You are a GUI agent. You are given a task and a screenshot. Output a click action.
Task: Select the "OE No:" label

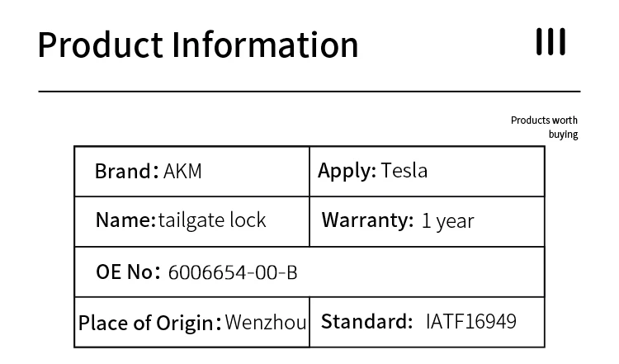tap(128, 272)
